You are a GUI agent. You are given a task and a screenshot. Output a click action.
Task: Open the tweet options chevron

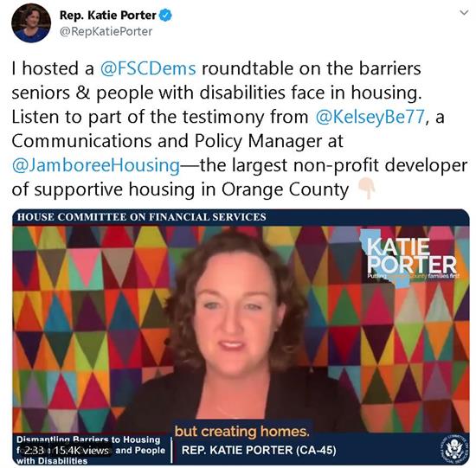[464, 13]
